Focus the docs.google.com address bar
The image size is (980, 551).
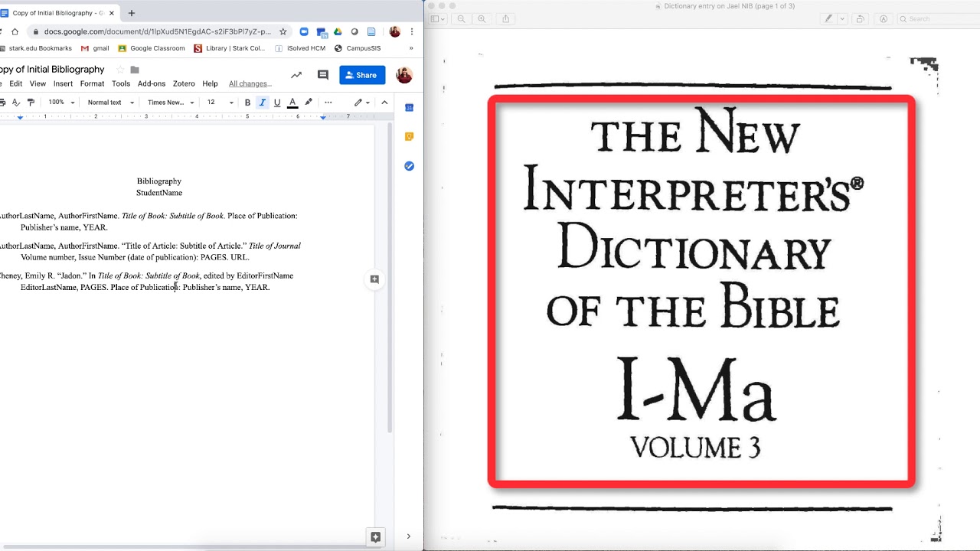click(157, 31)
